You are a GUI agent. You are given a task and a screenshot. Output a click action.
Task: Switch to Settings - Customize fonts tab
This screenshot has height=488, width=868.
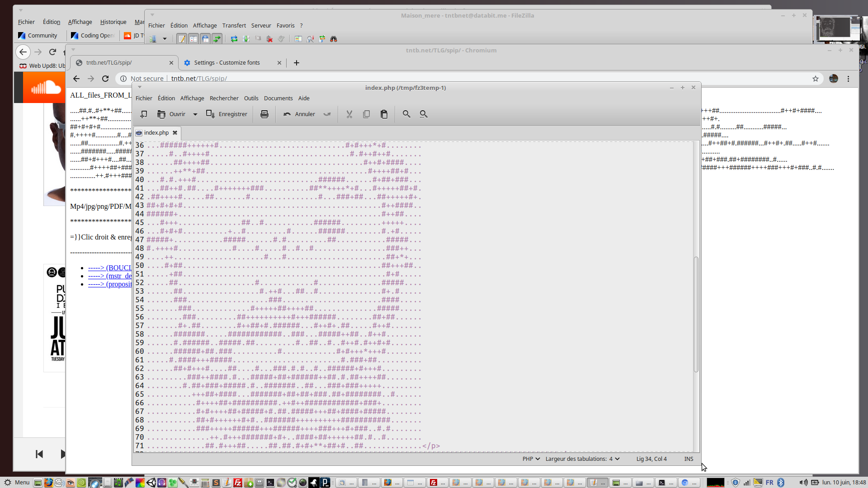227,63
